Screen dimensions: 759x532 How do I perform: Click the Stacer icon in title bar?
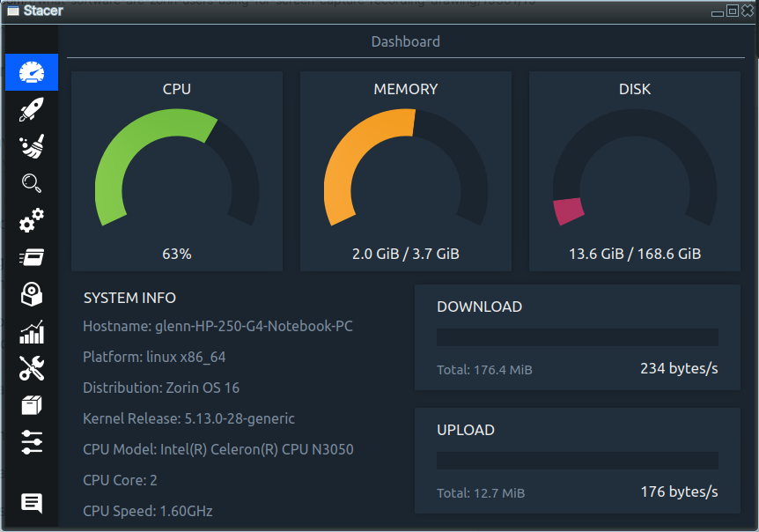[x=12, y=11]
